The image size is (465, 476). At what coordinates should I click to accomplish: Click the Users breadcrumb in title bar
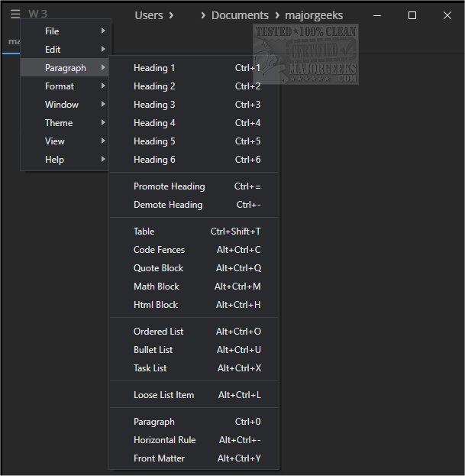point(150,15)
